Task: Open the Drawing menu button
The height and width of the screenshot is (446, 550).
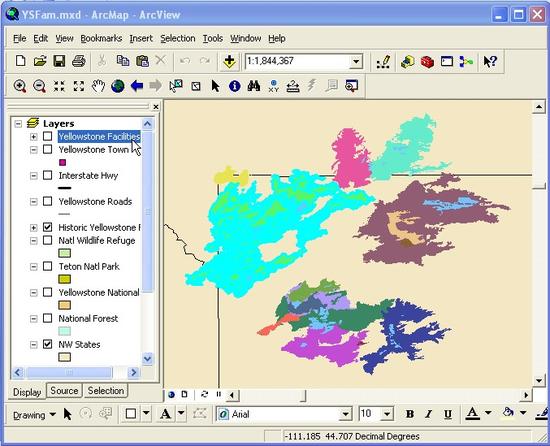Action: 34,415
